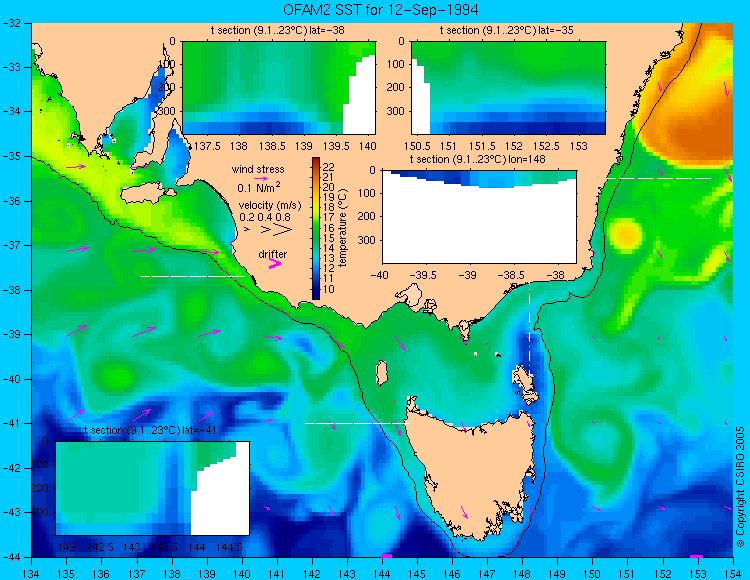Viewport: 750px width, 580px height.
Task: Click the '-35' latitude axis label on left edge
Action: pos(11,156)
